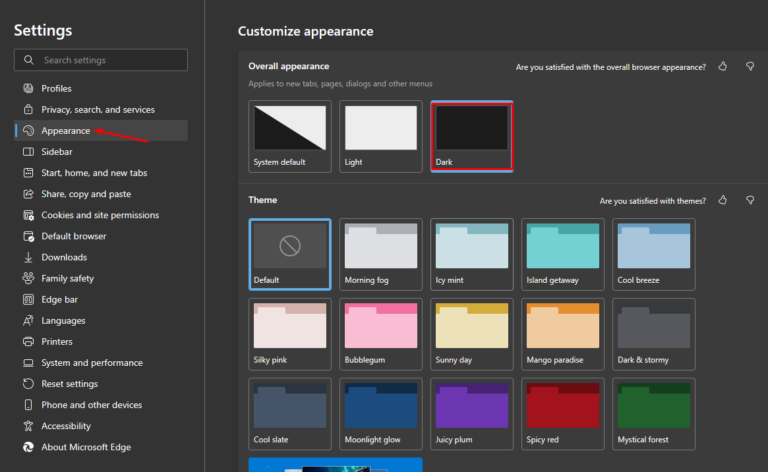Click the Languages icon
This screenshot has height=472, width=768.
(x=28, y=320)
